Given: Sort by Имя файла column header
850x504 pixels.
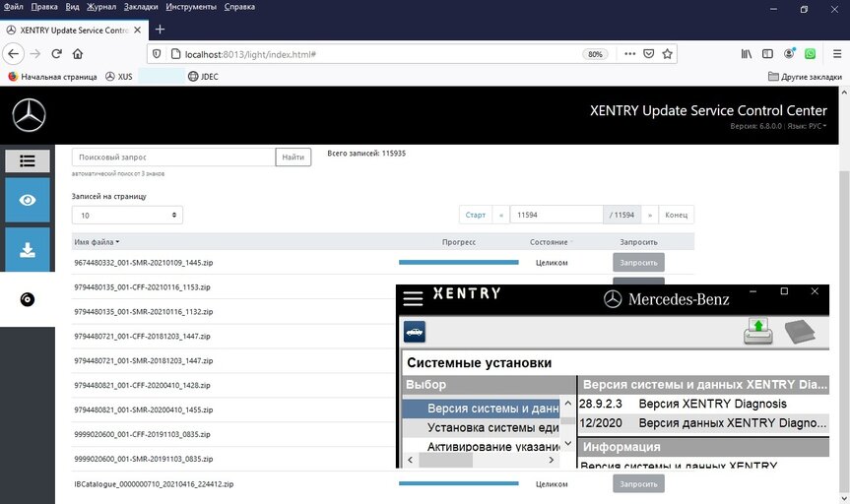Looking at the screenshot, I should [97, 242].
